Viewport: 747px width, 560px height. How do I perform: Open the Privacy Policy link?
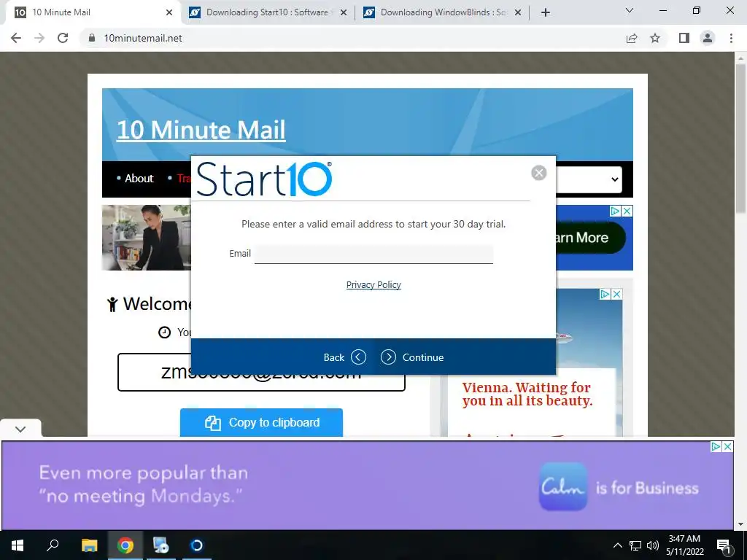click(373, 285)
